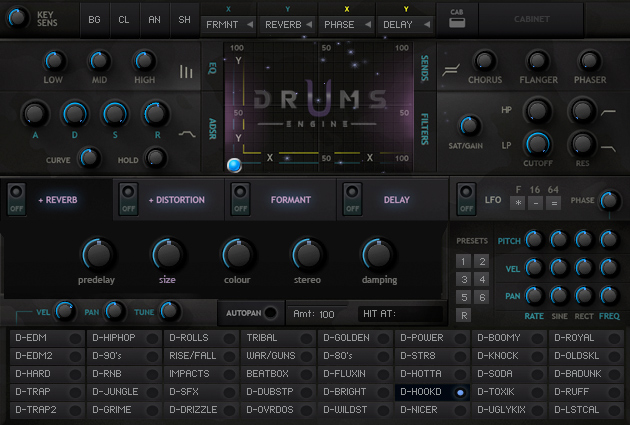Toggle the Reverb OFF switch

[16, 200]
